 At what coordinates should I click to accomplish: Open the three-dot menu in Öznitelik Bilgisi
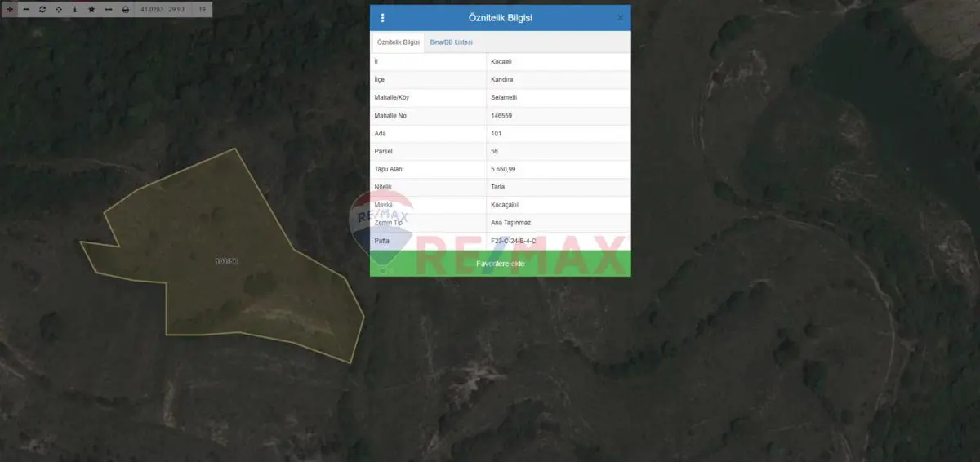tap(382, 18)
